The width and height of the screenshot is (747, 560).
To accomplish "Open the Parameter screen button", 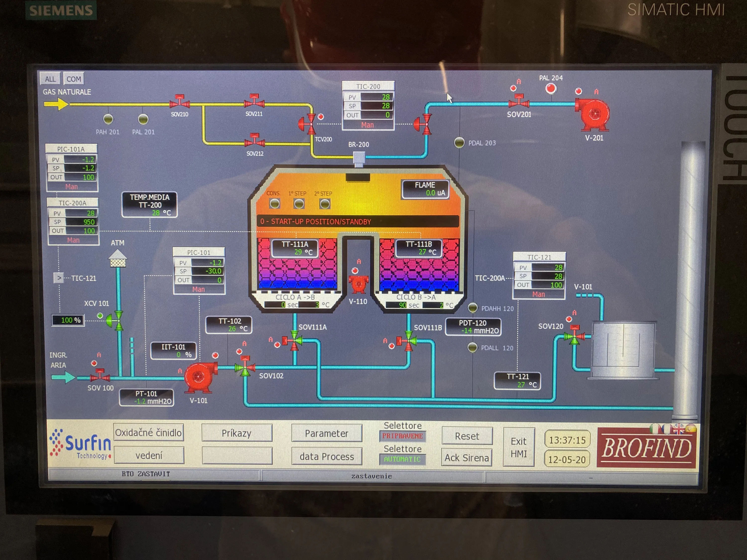I will (326, 433).
